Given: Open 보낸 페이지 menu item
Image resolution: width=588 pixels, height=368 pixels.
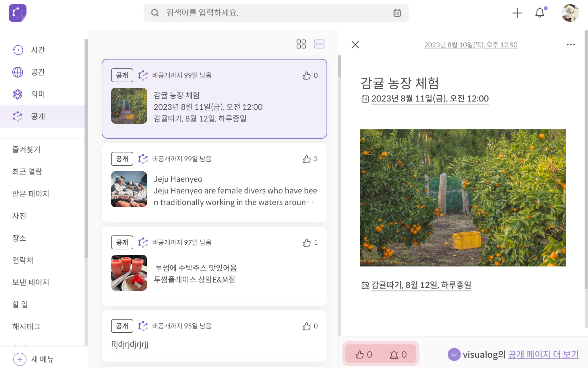Looking at the screenshot, I should [x=31, y=282].
